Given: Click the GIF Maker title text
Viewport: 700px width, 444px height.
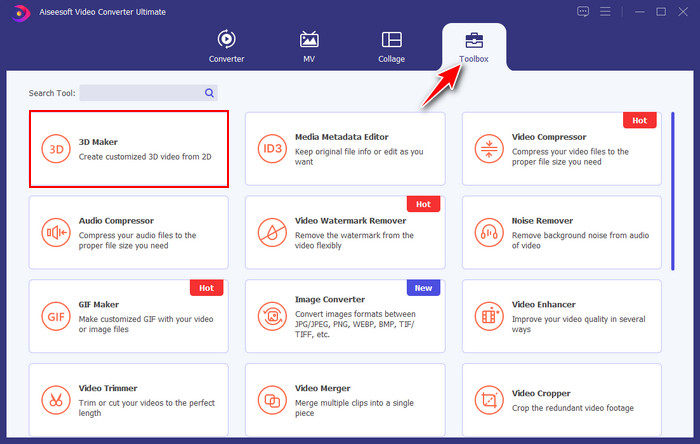Looking at the screenshot, I should [x=99, y=304].
